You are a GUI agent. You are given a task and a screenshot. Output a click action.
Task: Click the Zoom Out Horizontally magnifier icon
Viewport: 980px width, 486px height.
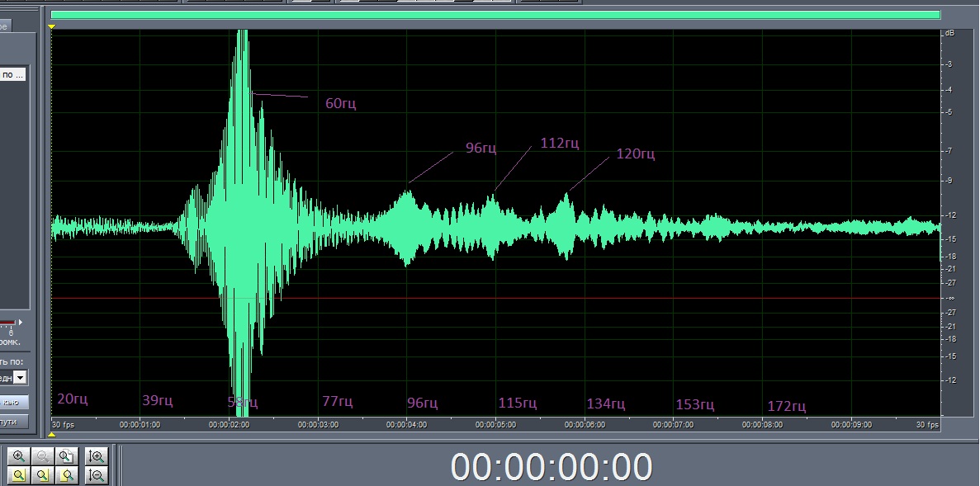[x=43, y=456]
